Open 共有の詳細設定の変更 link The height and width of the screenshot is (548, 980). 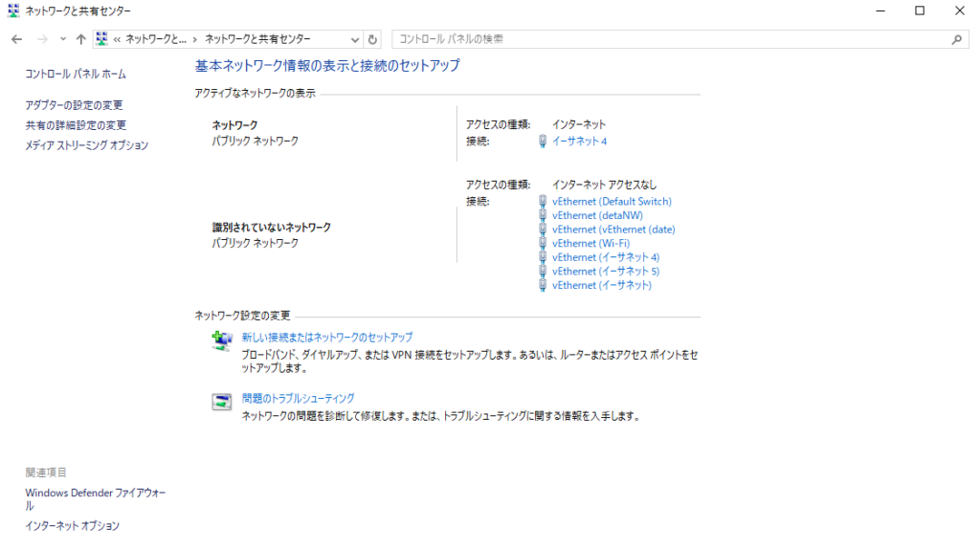click(76, 125)
